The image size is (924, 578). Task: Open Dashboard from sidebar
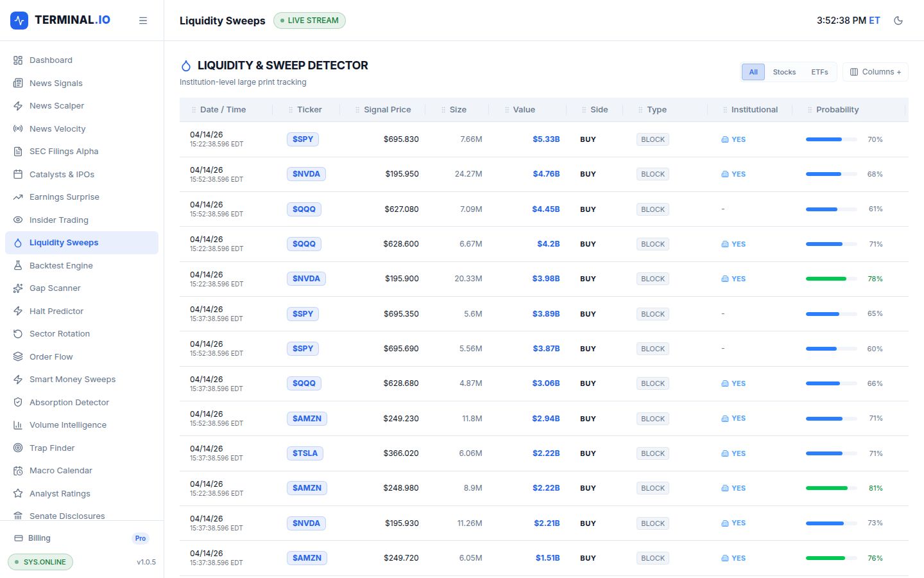pos(81,60)
